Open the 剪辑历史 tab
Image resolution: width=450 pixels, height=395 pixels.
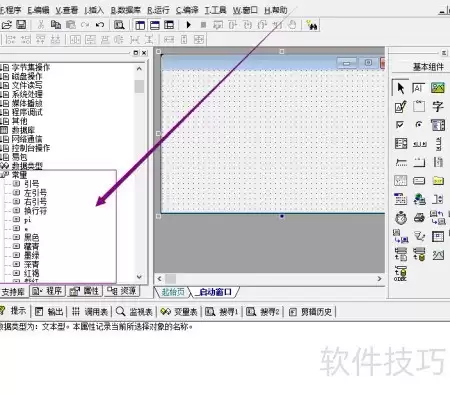pyautogui.click(x=310, y=312)
